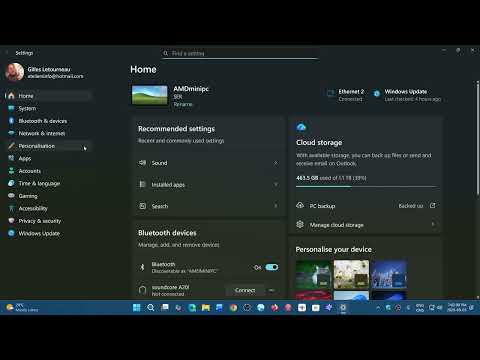Expand the Installed apps row chevron

pos(276,184)
